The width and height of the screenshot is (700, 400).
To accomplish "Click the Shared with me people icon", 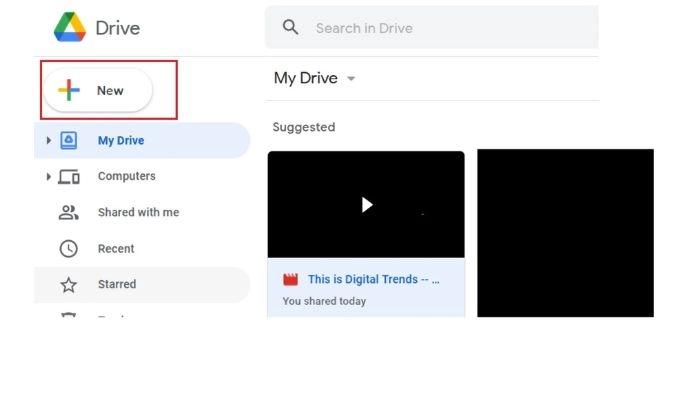I will (x=69, y=213).
